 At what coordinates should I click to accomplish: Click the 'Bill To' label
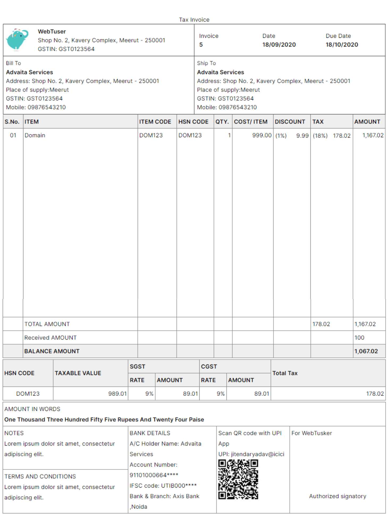pos(14,63)
